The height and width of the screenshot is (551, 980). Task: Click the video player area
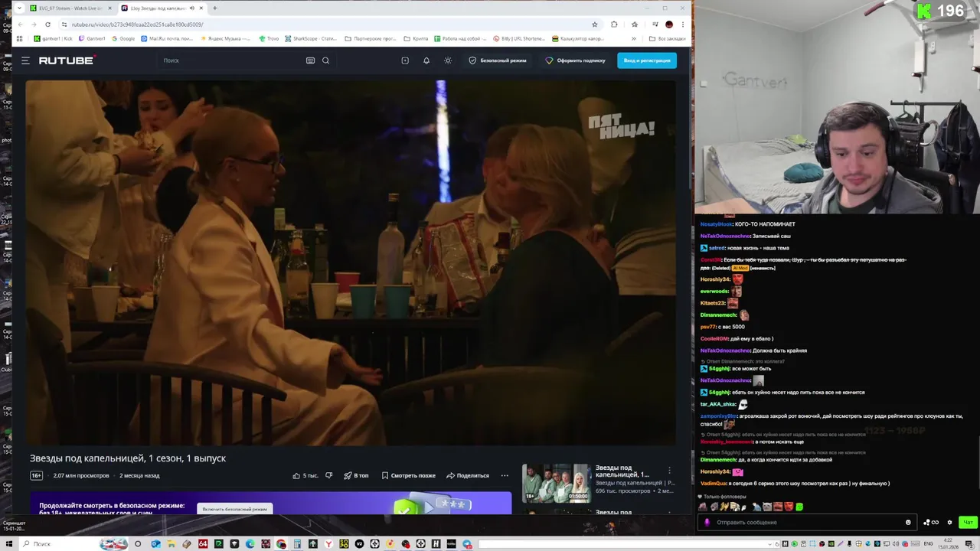[x=351, y=262]
